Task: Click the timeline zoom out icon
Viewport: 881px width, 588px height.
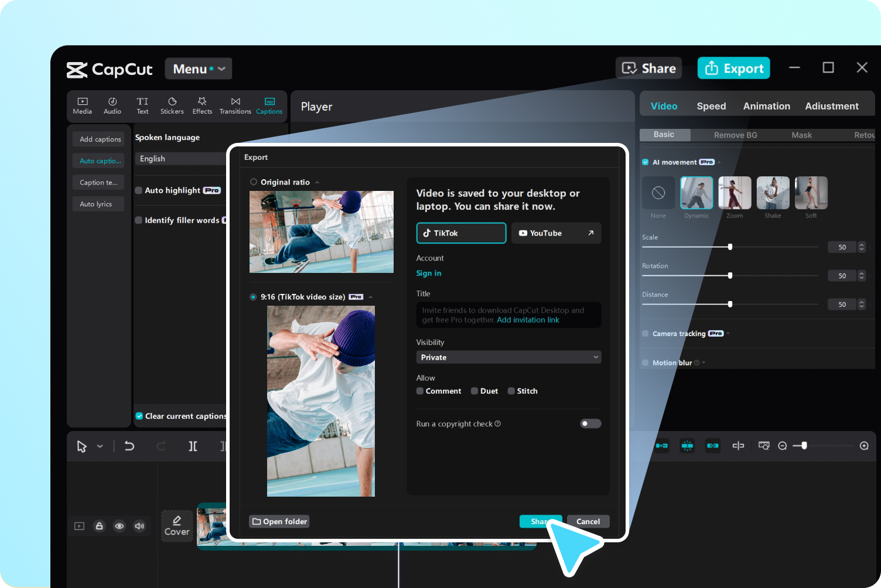Action: pyautogui.click(x=782, y=446)
